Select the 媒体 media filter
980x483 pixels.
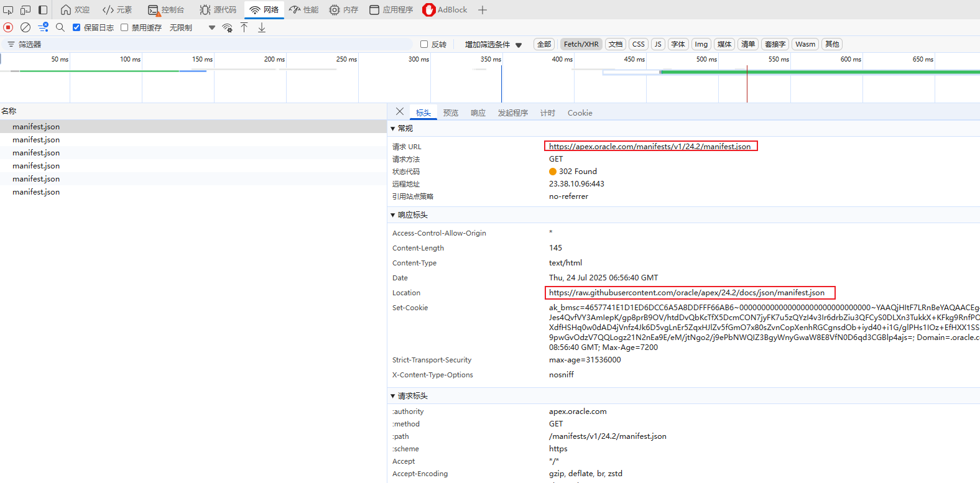pos(724,44)
